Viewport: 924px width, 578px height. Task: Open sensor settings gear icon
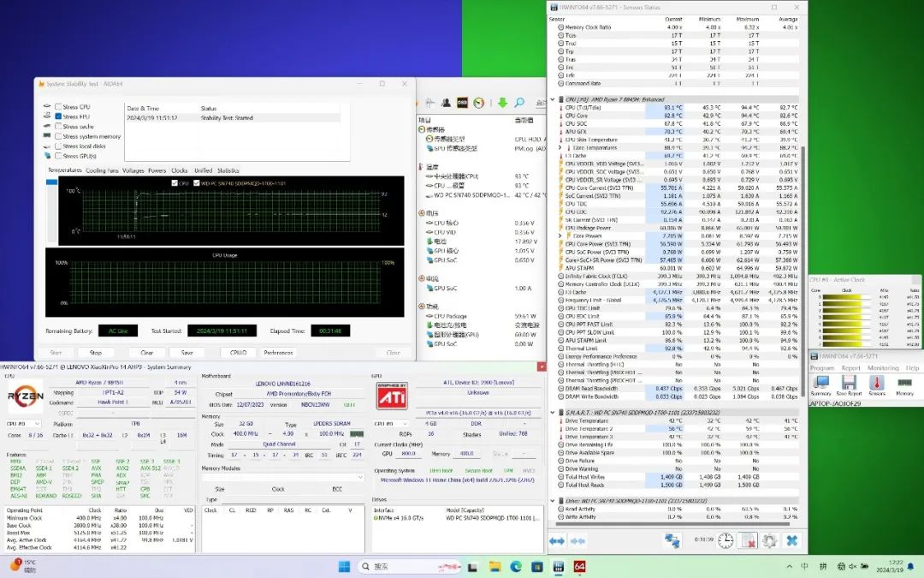click(x=769, y=541)
